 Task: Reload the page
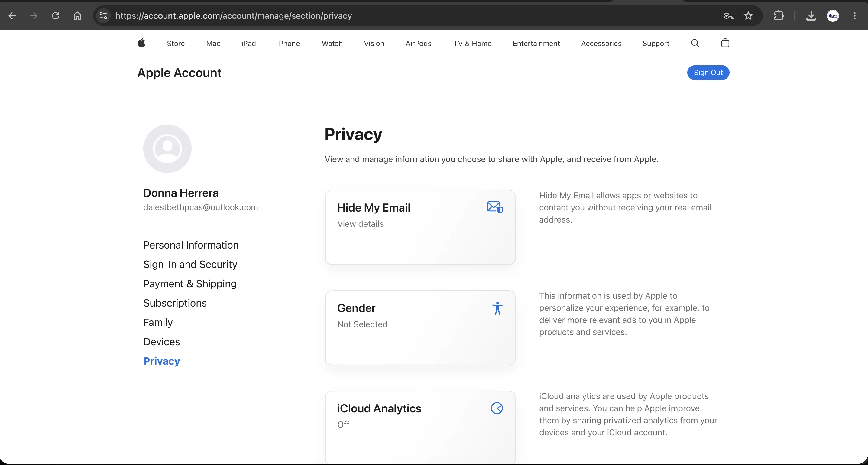[56, 15]
